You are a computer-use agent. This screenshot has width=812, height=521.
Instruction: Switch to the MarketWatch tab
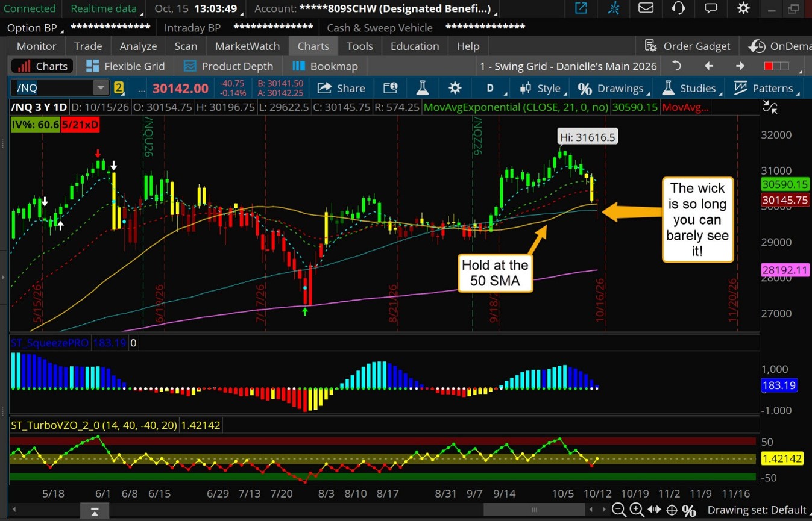coord(247,46)
